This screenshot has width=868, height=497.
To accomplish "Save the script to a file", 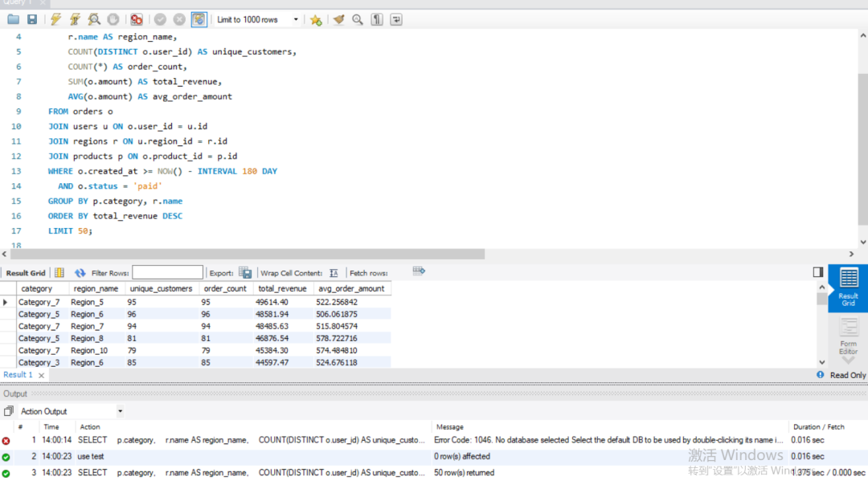I will pyautogui.click(x=32, y=20).
